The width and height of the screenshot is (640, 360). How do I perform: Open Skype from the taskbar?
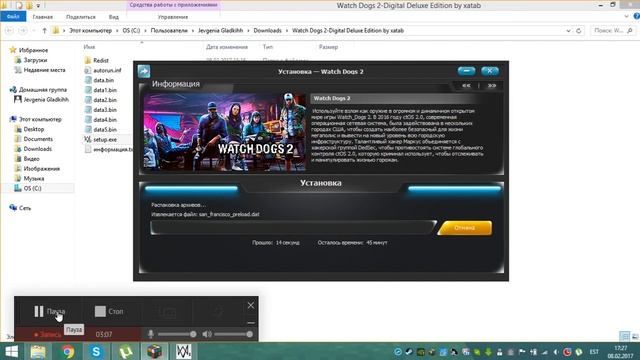[x=96, y=351]
